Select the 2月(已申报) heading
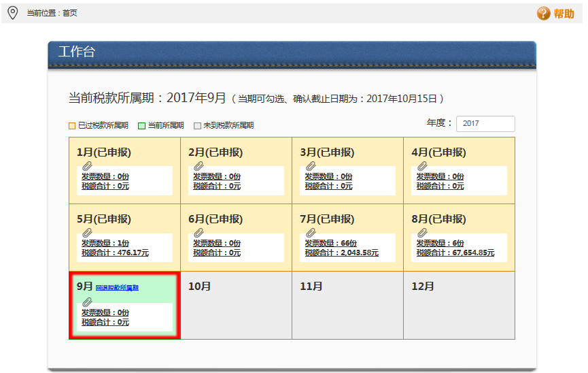The height and width of the screenshot is (373, 588). (215, 152)
